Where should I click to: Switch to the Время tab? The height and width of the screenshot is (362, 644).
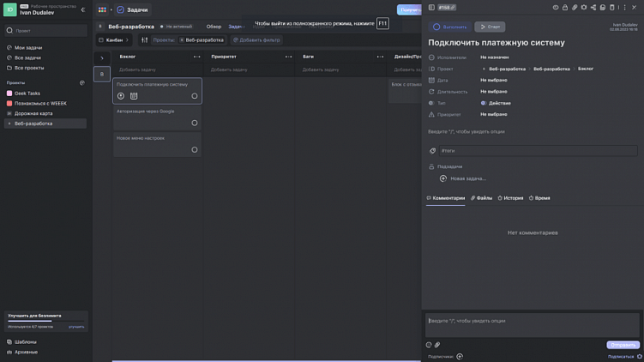tap(539, 198)
